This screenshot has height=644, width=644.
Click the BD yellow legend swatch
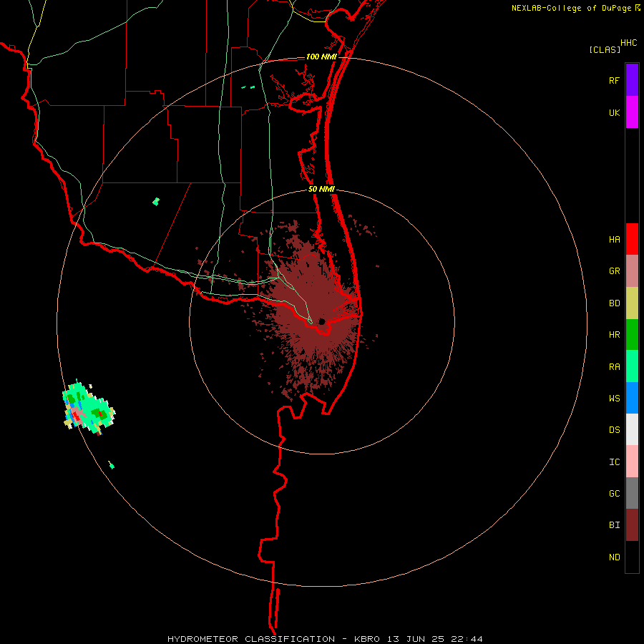(x=632, y=303)
